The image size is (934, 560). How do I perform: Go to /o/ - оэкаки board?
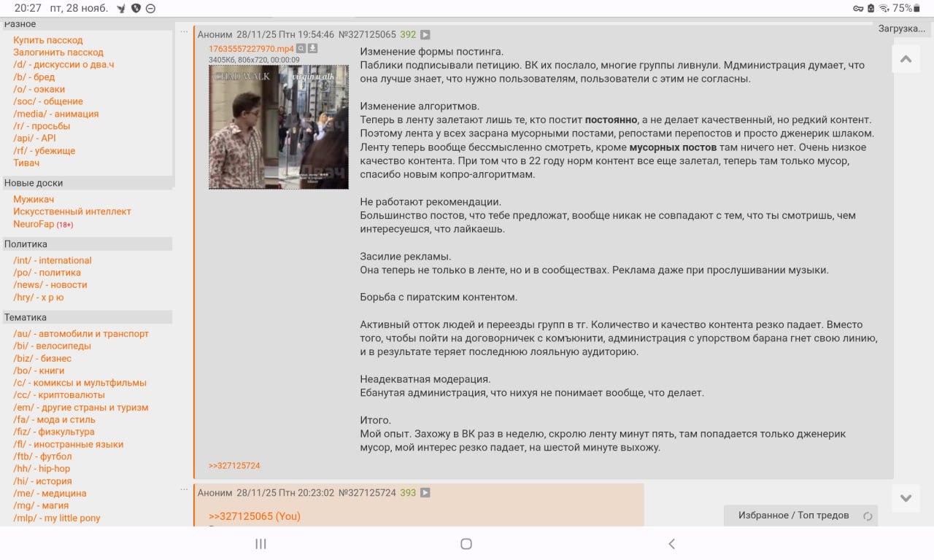coord(39,89)
